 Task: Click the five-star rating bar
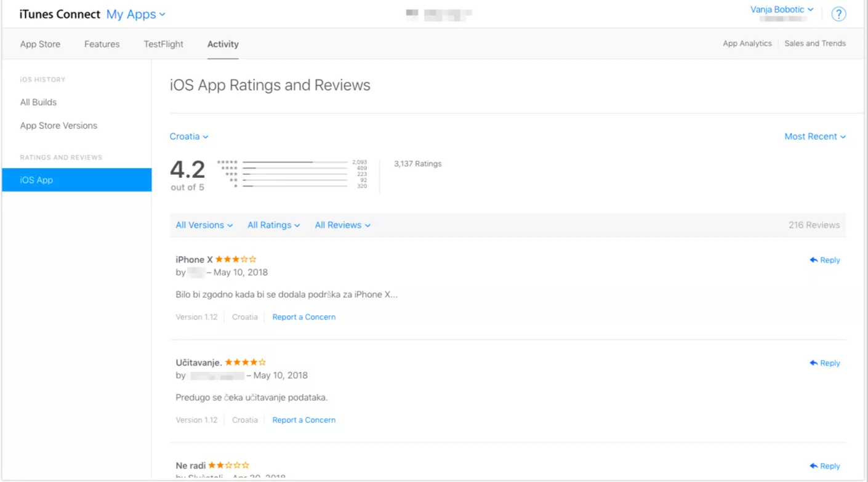[295, 163]
